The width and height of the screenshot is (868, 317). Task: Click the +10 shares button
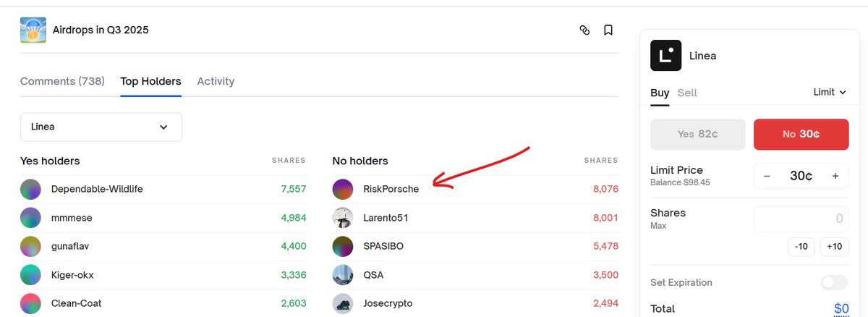tap(834, 246)
